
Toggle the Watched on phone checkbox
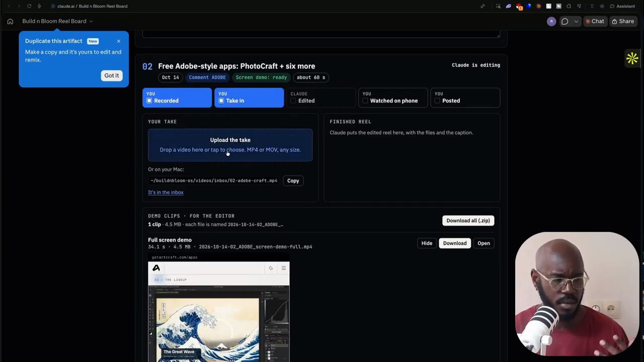pos(365,101)
